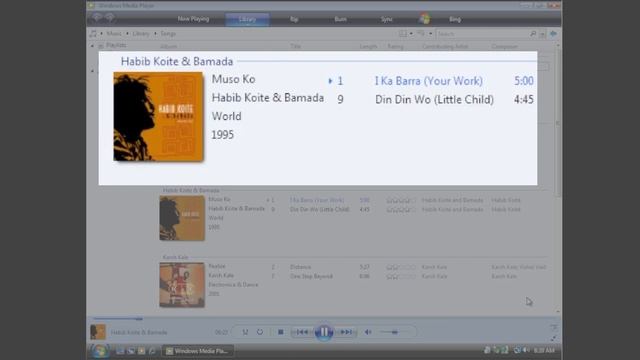
Task: Select the Distance track by Karsh Kale
Action: tap(300, 267)
